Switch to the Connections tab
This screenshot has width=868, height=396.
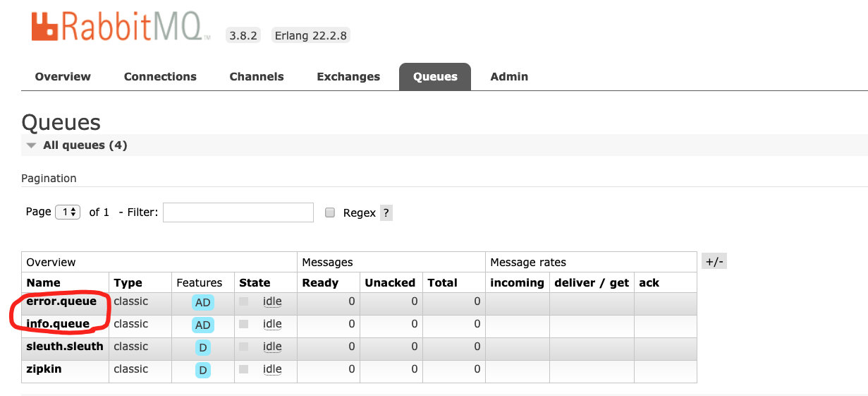pyautogui.click(x=160, y=76)
